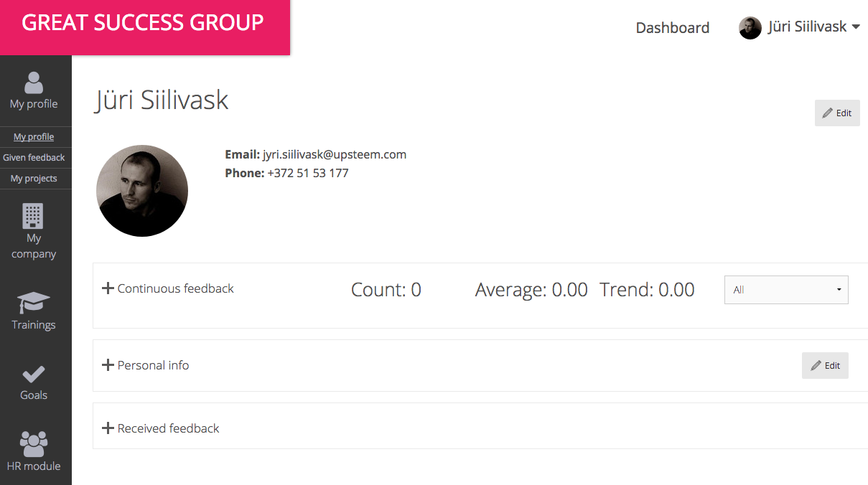868x485 pixels.
Task: Click the Trend: 0.00 value
Action: (647, 290)
